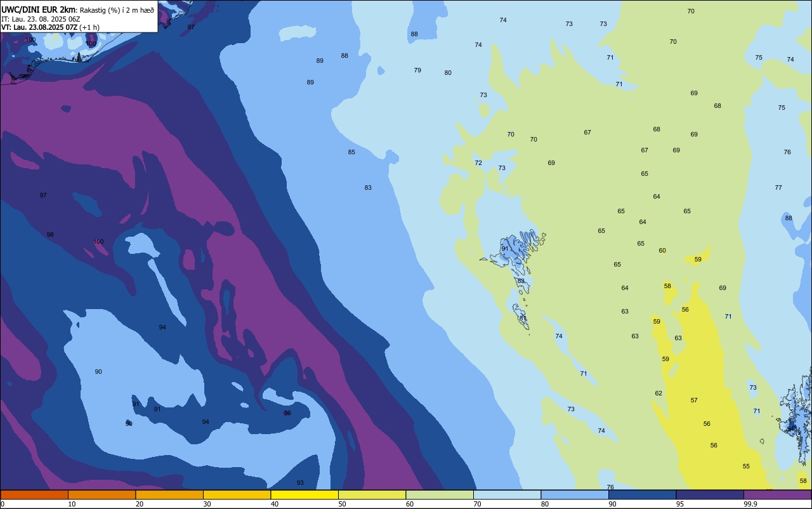
Task: Click the humidity value 57 in yellow area
Action: pos(694,400)
